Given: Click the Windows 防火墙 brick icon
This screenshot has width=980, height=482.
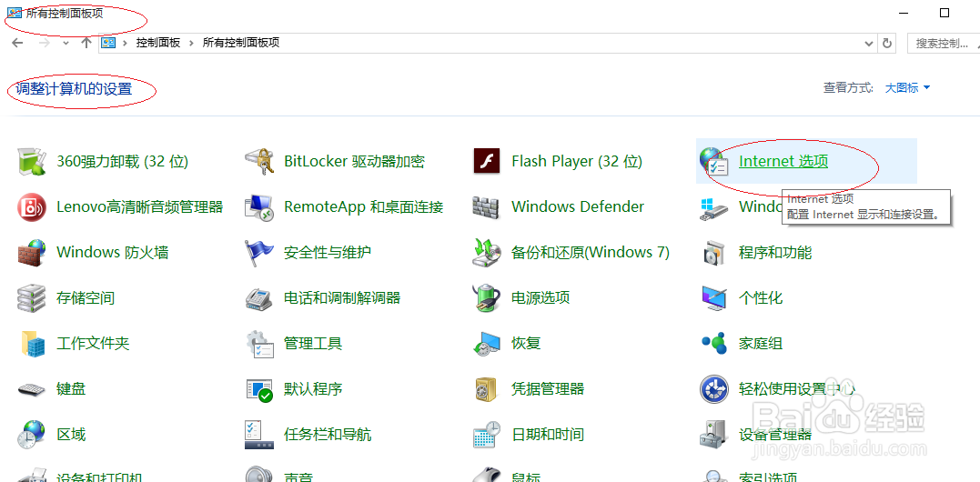Looking at the screenshot, I should (31, 252).
